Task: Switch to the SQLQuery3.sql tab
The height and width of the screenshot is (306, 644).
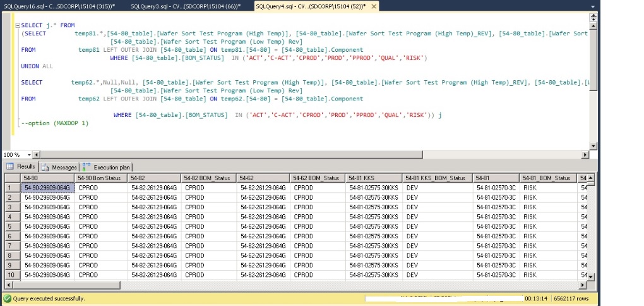Action: (186, 6)
